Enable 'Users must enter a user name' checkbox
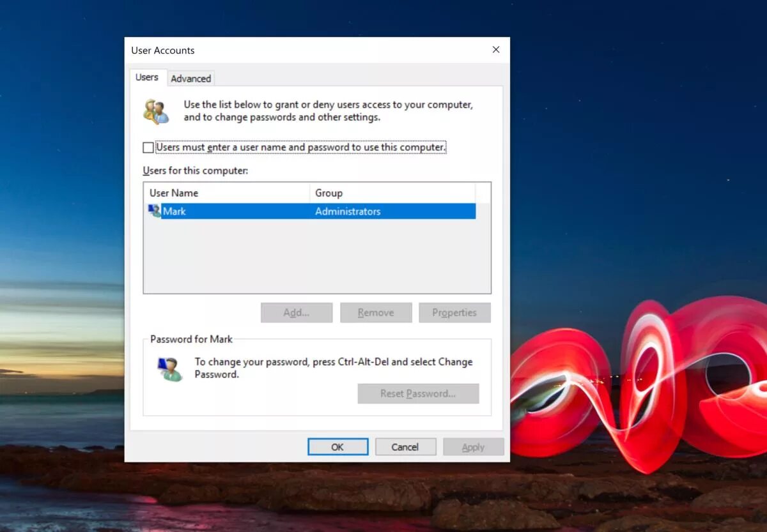 (148, 148)
